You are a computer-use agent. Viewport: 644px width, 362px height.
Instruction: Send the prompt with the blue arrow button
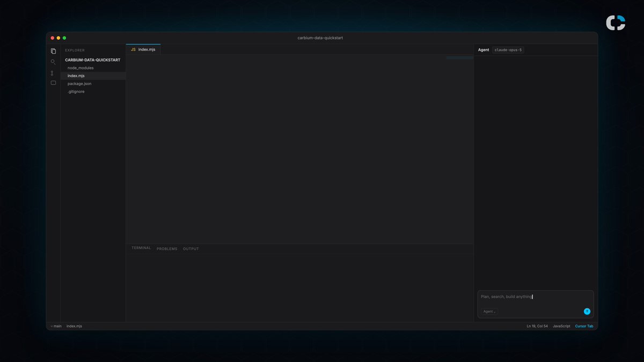pos(587,312)
